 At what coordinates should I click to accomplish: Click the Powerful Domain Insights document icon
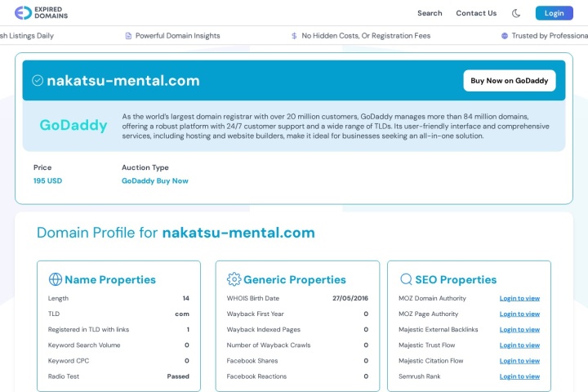(128, 36)
